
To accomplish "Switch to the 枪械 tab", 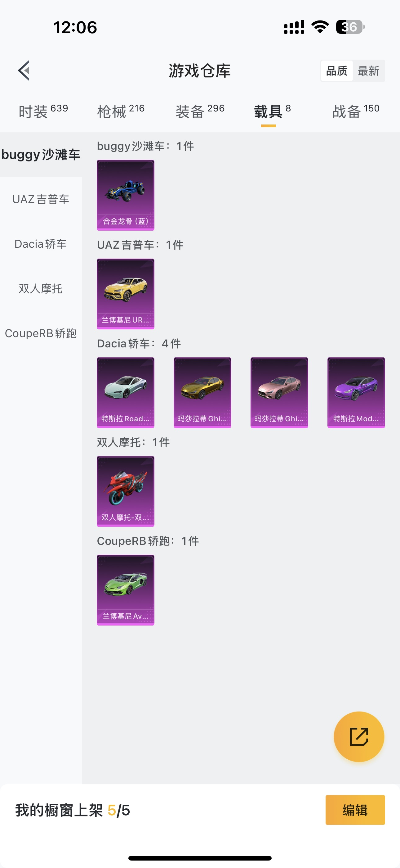I will pos(121,111).
